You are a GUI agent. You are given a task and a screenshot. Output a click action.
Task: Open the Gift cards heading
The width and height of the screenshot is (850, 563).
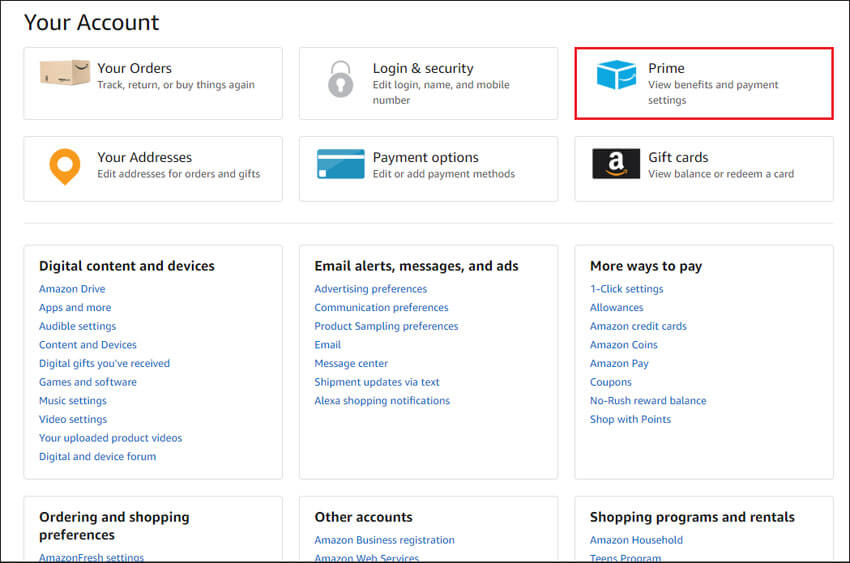coord(678,157)
